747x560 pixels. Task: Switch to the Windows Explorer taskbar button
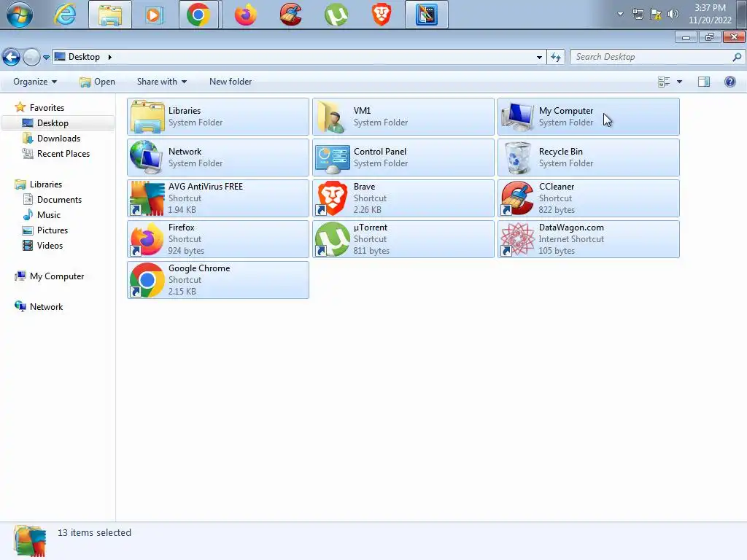[110, 15]
